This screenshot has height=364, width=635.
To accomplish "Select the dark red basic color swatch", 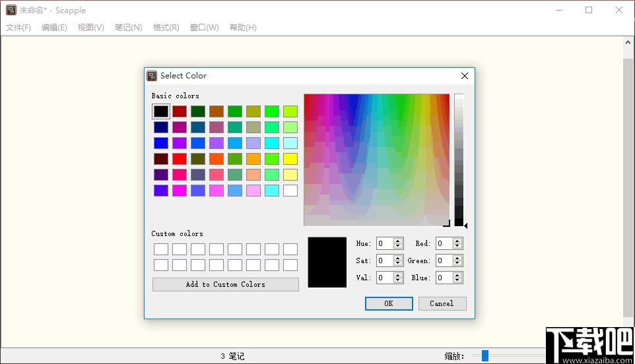I will tap(180, 111).
